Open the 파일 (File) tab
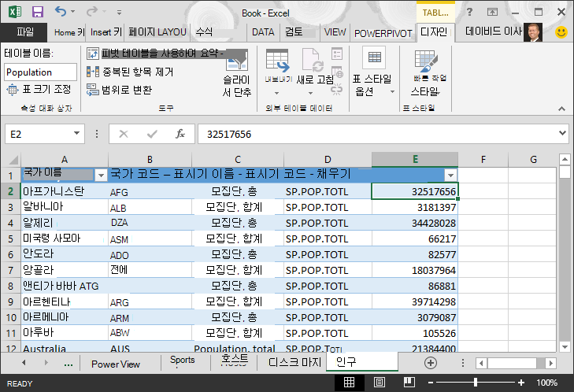The width and height of the screenshot is (574, 392). [24, 32]
